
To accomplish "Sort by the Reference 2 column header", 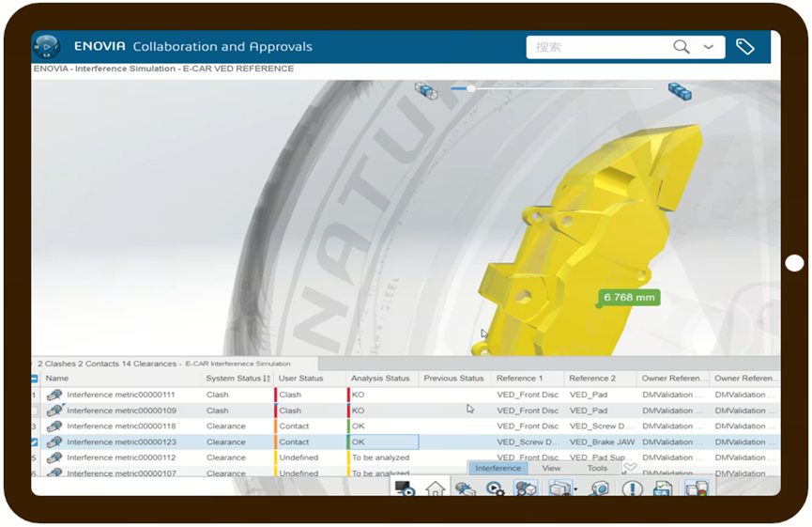I will (x=592, y=379).
